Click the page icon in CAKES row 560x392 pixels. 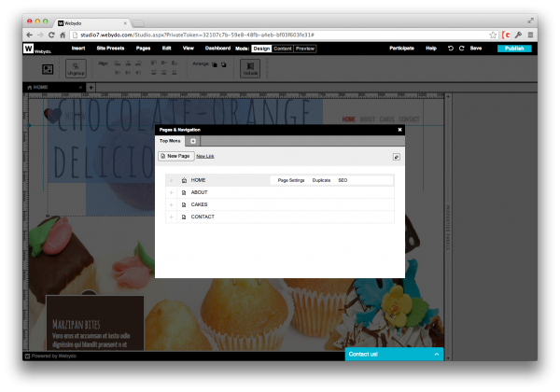184,204
